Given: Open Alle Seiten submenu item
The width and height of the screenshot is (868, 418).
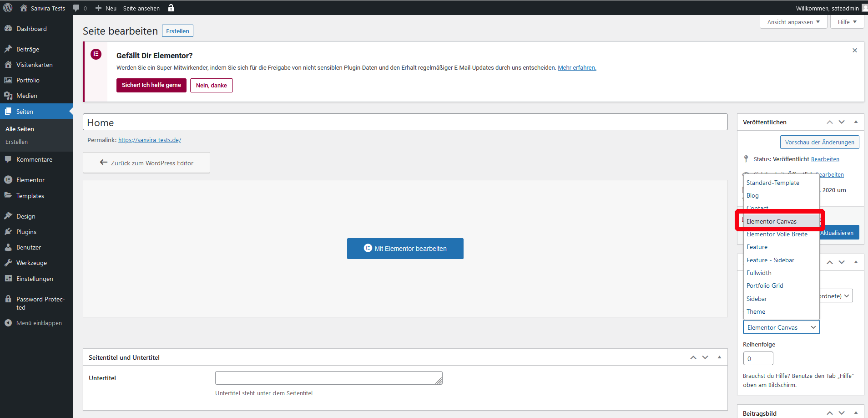Looking at the screenshot, I should (20, 129).
